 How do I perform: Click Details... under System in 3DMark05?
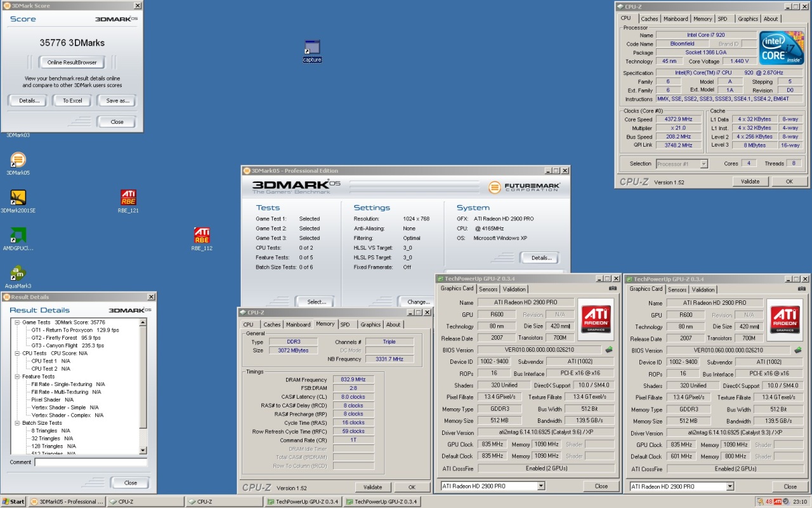[540, 258]
